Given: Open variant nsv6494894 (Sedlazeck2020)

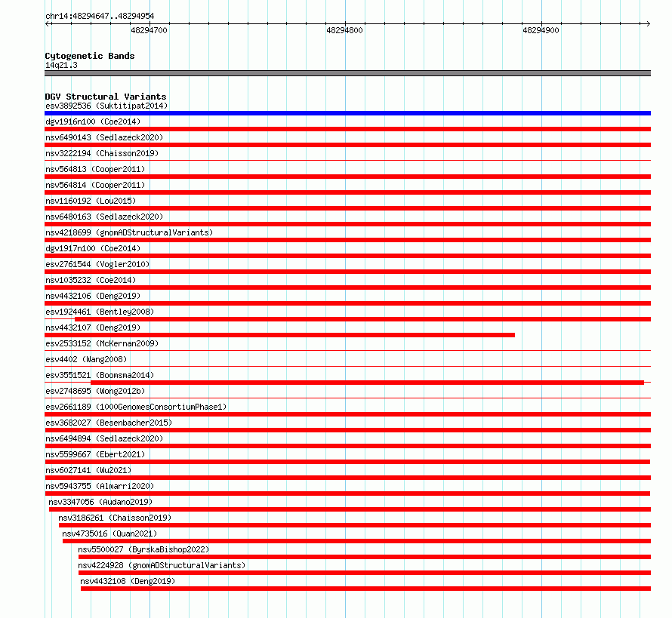Looking at the screenshot, I should [x=104, y=438].
